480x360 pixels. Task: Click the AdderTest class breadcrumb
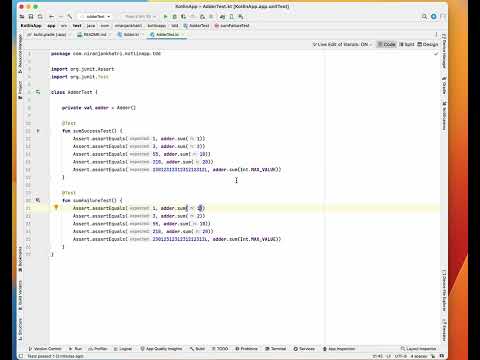click(x=197, y=26)
